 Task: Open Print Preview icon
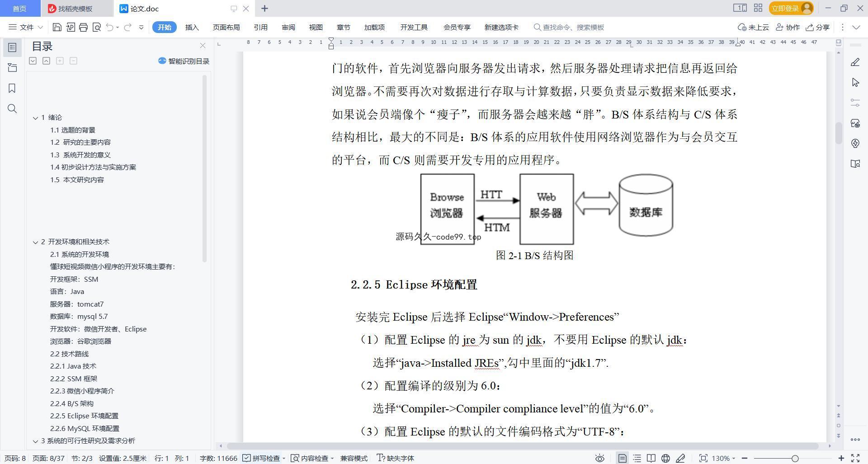(x=96, y=27)
